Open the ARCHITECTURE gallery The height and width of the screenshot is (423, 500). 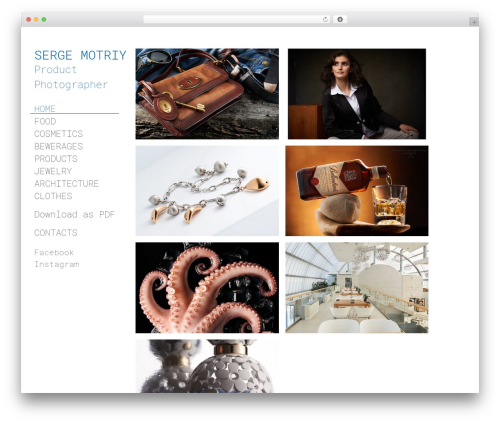click(x=66, y=184)
